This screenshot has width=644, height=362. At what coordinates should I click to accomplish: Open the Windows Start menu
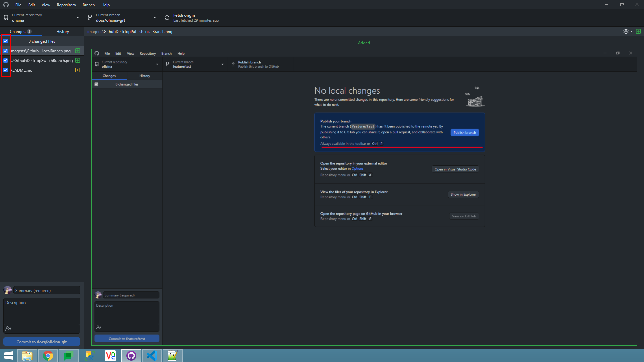pos(8,356)
